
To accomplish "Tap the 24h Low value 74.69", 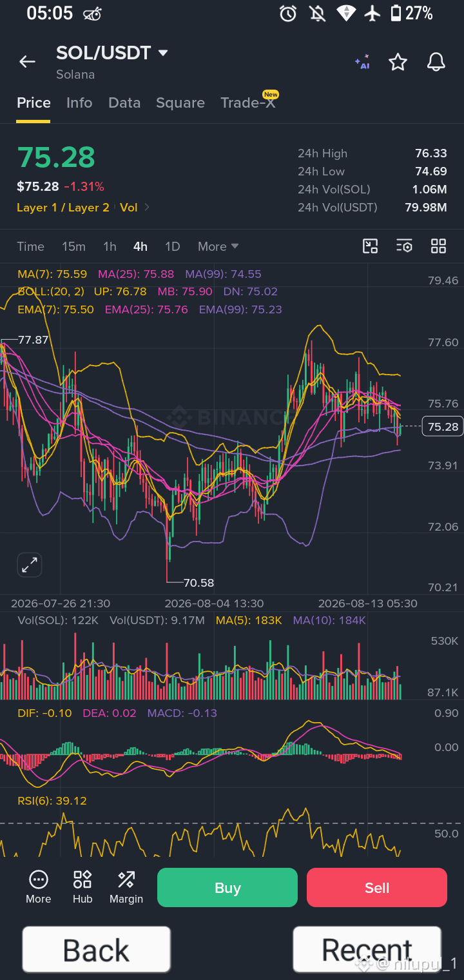I will [x=431, y=171].
